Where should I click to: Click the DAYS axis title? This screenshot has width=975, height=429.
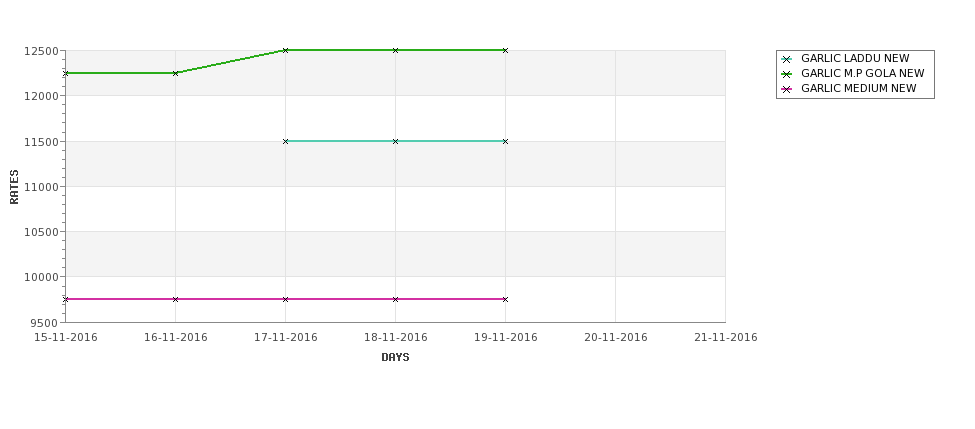tap(395, 358)
